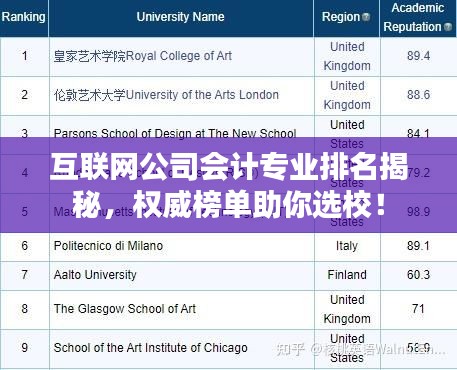Click the Finland region cell
The width and height of the screenshot is (457, 370).
pyautogui.click(x=347, y=275)
